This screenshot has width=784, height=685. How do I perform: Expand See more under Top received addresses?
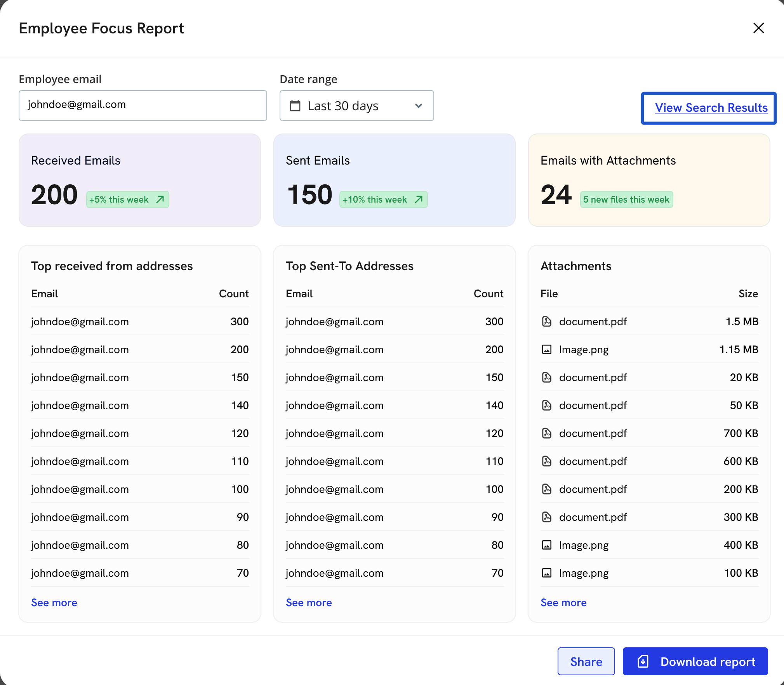coord(54,602)
